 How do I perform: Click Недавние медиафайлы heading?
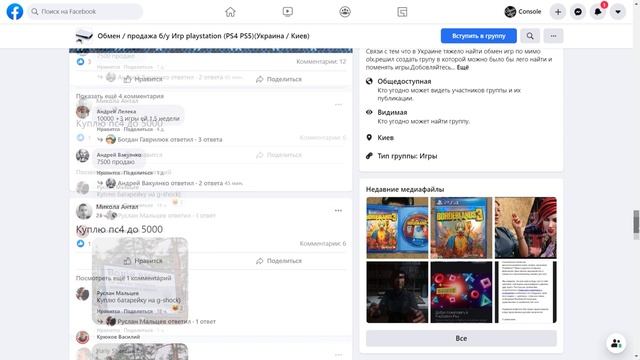(405, 189)
